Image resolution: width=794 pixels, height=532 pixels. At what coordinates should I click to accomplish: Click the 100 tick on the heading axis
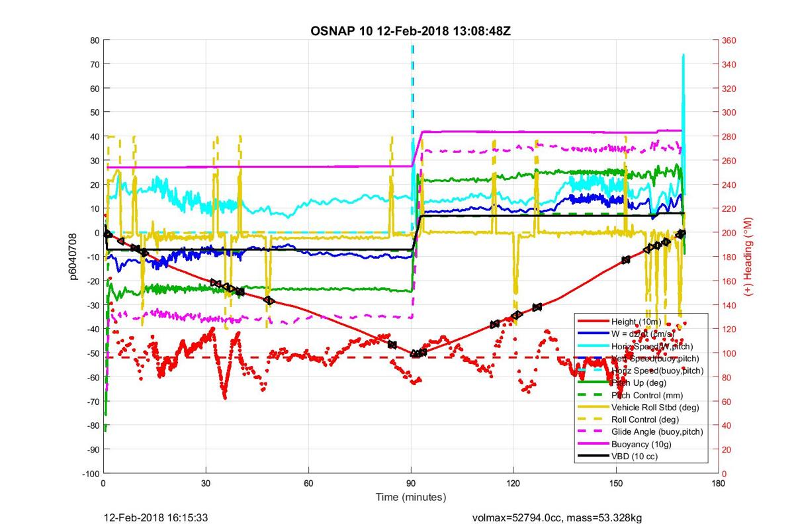tap(729, 353)
